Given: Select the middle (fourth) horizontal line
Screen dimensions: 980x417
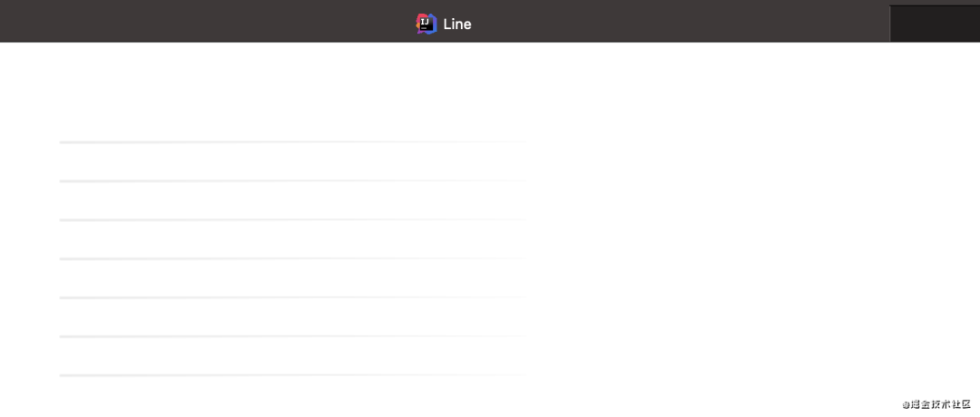Looking at the screenshot, I should 290,258.
